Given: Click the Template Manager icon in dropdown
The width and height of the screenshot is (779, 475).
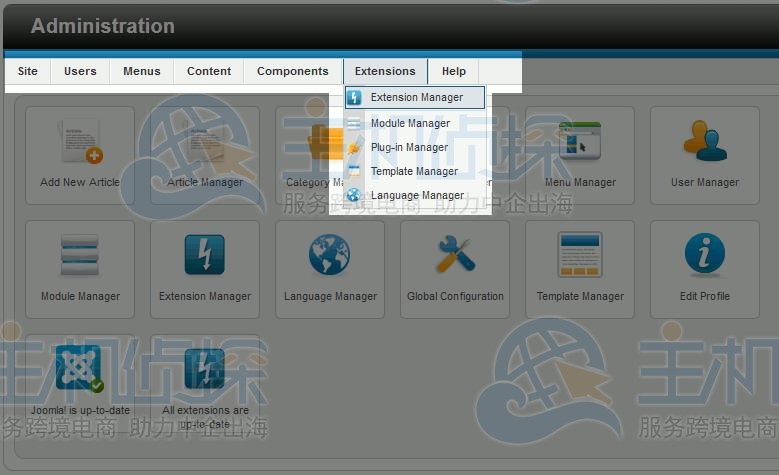Looking at the screenshot, I should 354,171.
